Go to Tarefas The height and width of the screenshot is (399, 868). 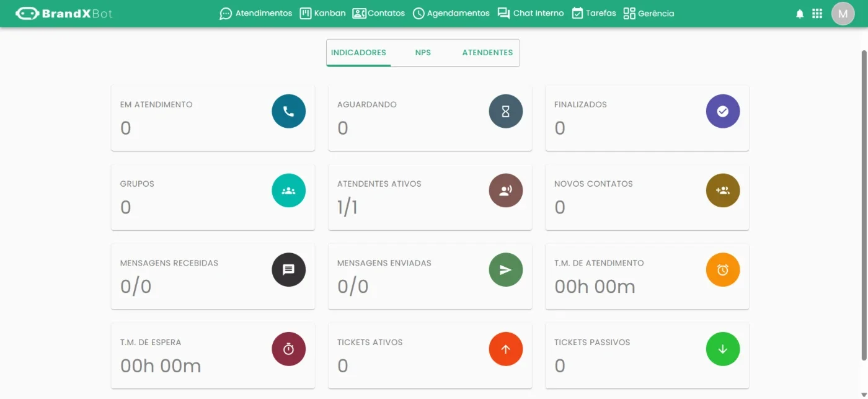(x=593, y=13)
